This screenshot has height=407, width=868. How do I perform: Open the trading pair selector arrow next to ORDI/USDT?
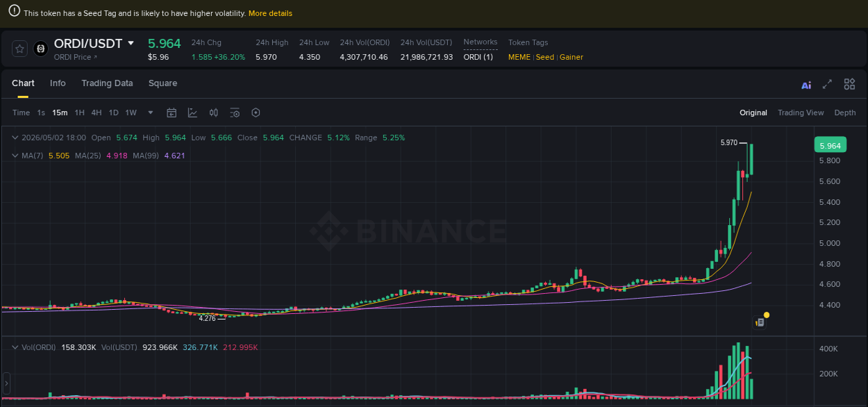[x=131, y=43]
